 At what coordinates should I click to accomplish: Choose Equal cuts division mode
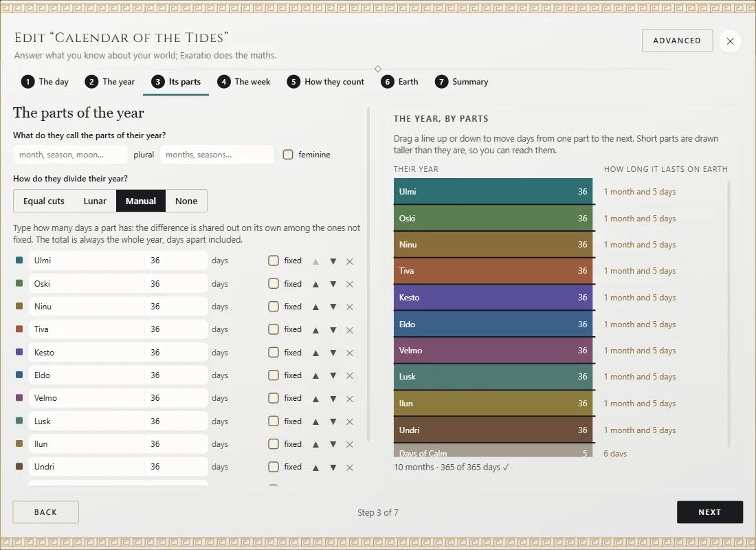[44, 201]
